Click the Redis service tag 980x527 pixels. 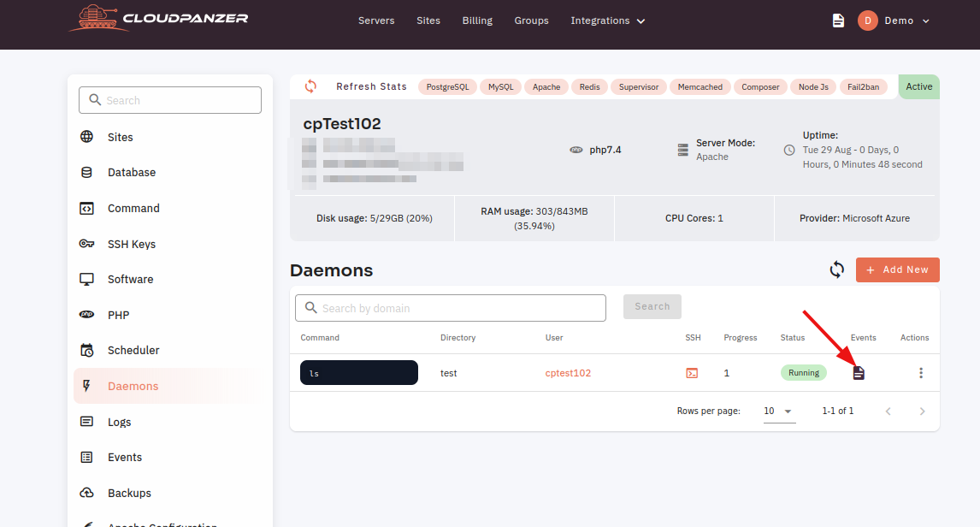(589, 87)
